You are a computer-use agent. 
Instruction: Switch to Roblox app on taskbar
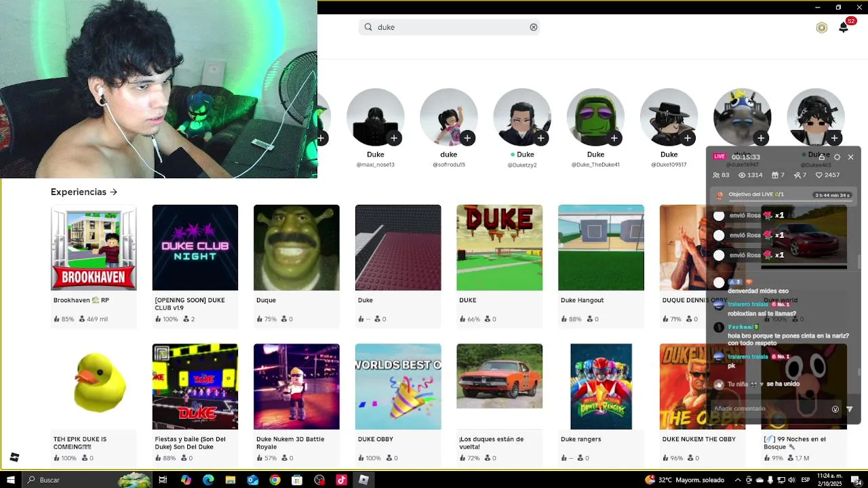[x=363, y=480]
